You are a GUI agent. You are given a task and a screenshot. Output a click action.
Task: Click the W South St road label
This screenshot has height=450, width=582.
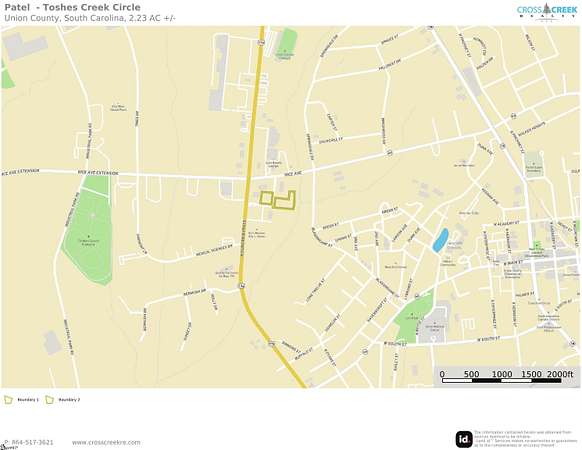coord(488,339)
